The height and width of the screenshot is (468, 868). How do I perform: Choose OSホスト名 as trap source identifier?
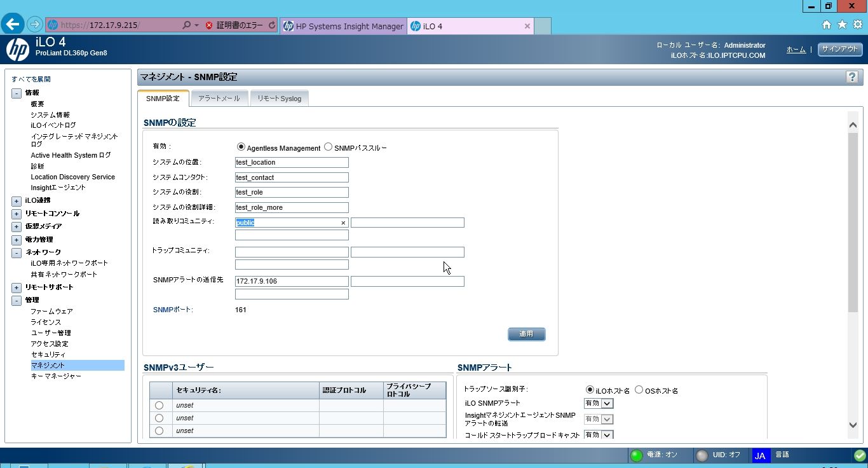tap(639, 389)
